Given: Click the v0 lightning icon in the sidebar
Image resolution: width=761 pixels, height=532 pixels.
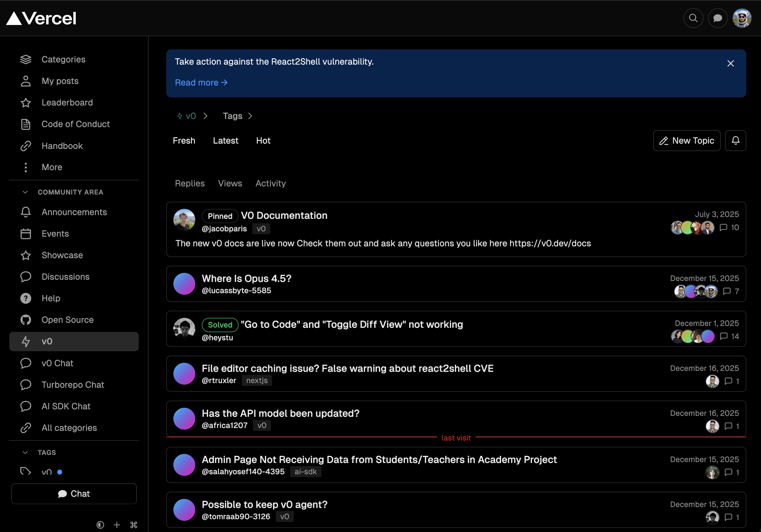Looking at the screenshot, I should click(x=26, y=341).
